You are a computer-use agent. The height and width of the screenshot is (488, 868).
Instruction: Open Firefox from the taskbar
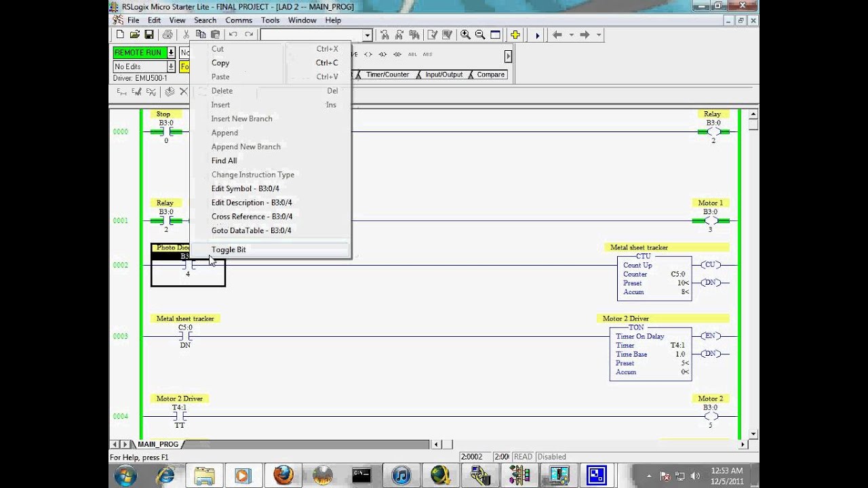(283, 475)
